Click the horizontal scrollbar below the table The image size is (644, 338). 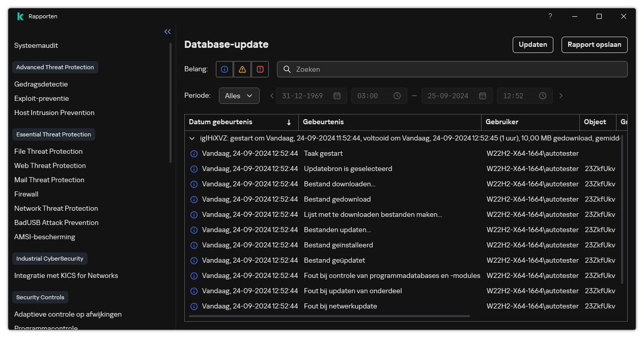point(329,316)
